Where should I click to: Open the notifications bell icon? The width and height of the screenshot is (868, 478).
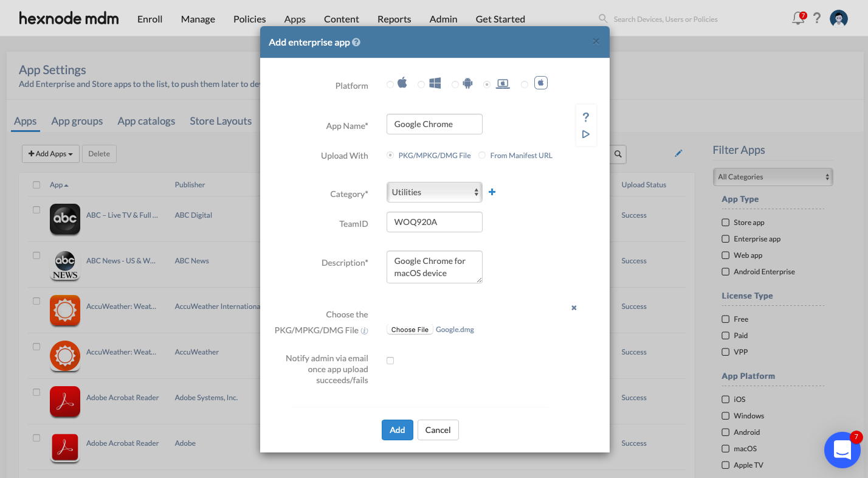[799, 18]
